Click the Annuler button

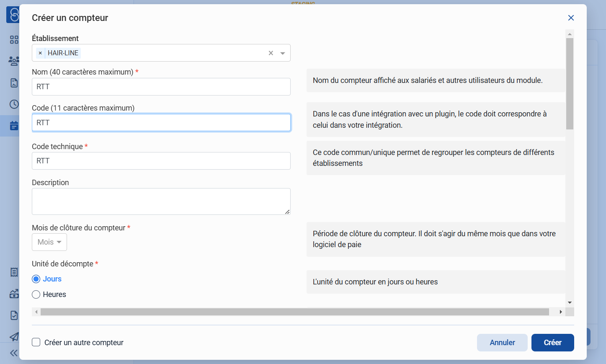[502, 343]
